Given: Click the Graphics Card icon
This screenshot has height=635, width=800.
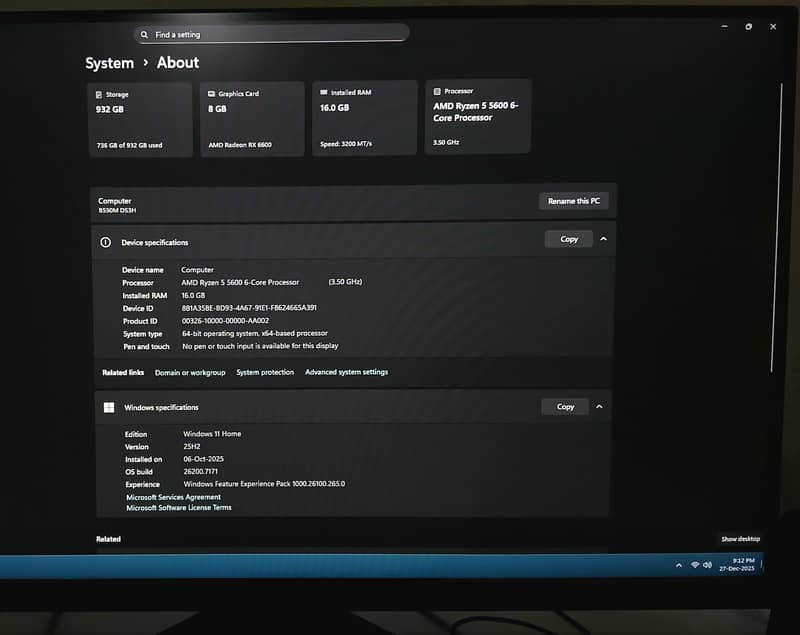Looking at the screenshot, I should point(211,94).
